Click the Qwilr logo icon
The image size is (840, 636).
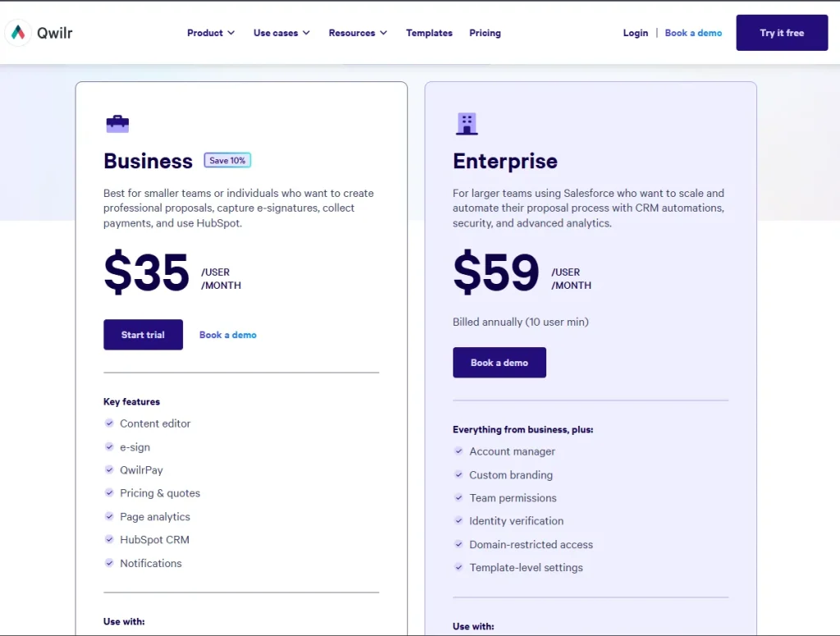(x=18, y=33)
